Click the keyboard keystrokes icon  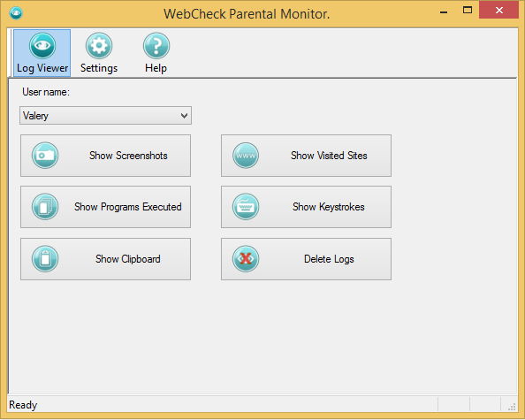tap(246, 207)
